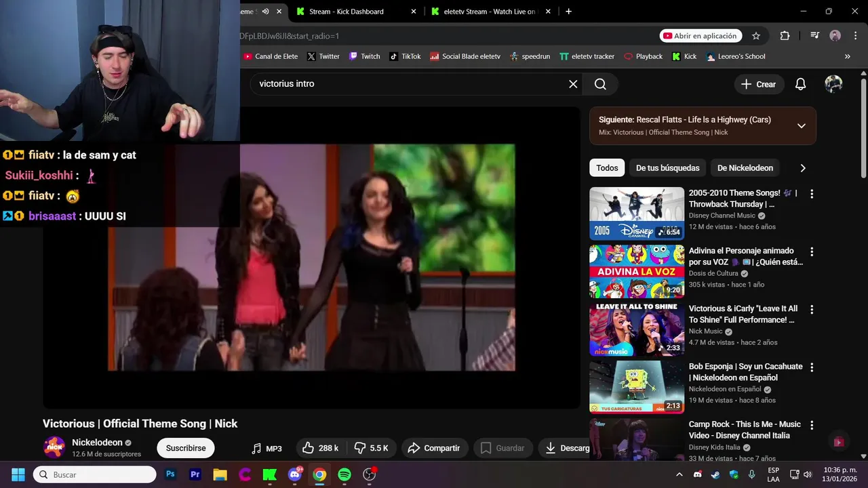
Task: Open OBS Studio from the taskbar
Action: coord(369,474)
